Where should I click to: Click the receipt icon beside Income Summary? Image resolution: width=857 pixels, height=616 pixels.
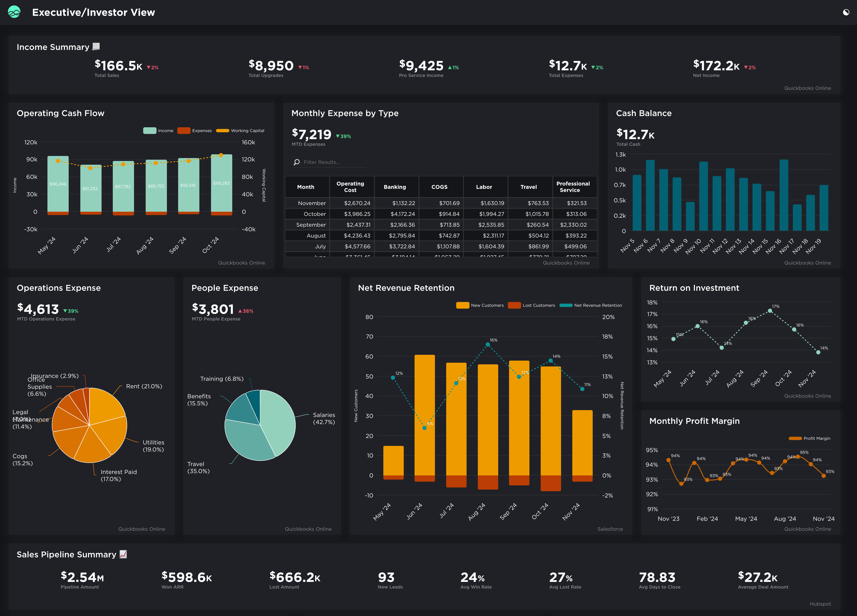point(96,46)
